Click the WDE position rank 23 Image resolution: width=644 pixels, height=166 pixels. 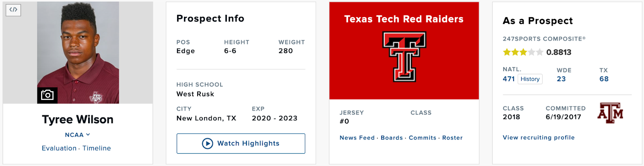(561, 79)
